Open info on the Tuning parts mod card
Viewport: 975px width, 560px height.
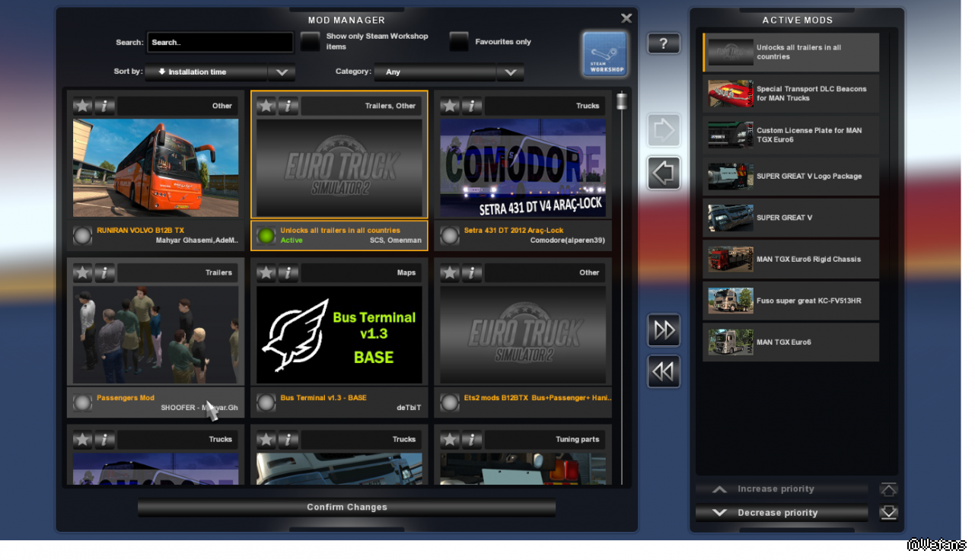472,439
